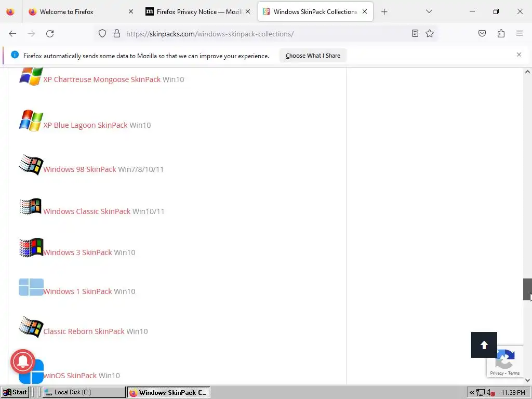Viewport: 532px width, 399px height.
Task: Click the volume speaker tray icon
Action: (490, 393)
